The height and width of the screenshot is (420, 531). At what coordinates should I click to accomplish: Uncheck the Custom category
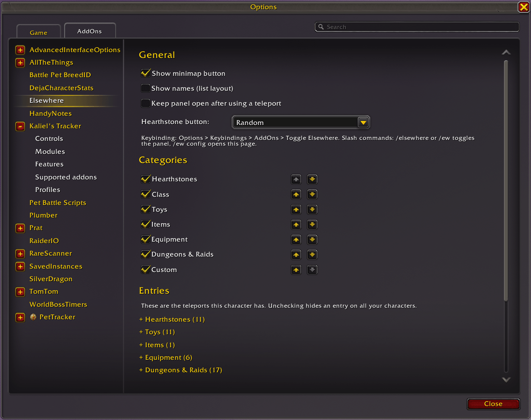(x=146, y=270)
